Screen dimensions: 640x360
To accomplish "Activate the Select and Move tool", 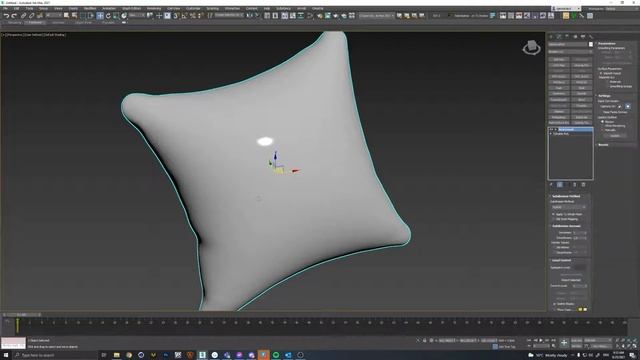I will point(100,16).
